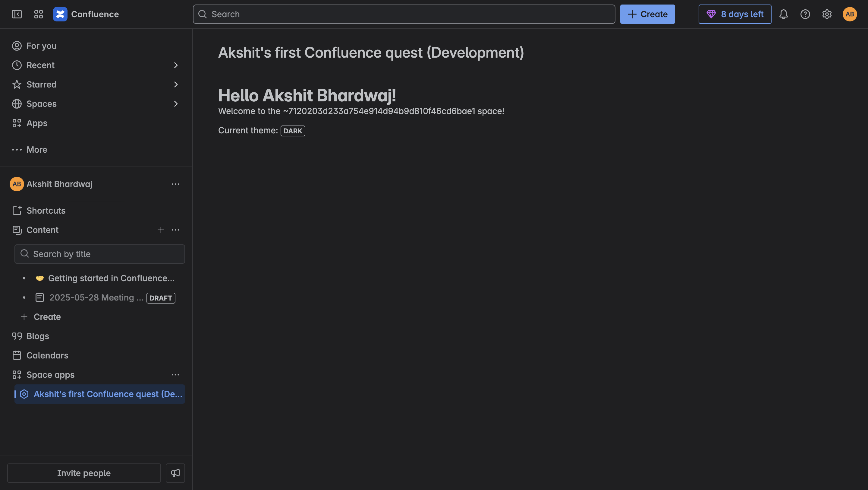
Task: Click the blue Create button in top bar
Action: coord(647,14)
